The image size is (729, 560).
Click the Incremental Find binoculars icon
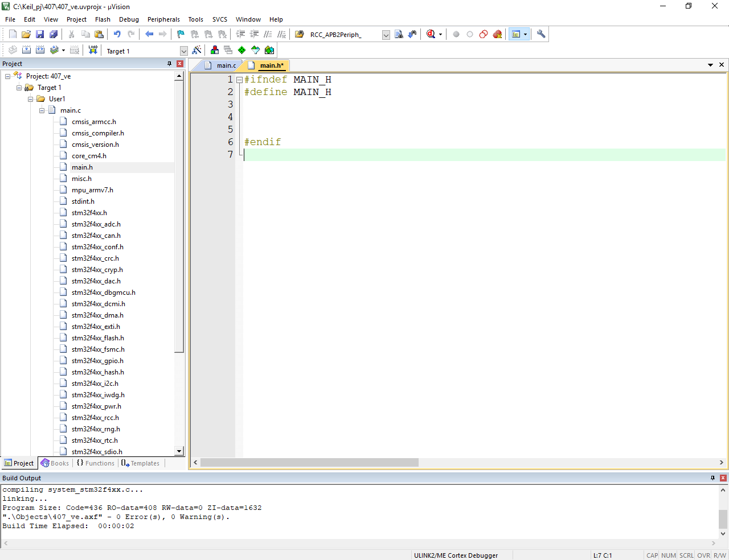click(x=412, y=34)
